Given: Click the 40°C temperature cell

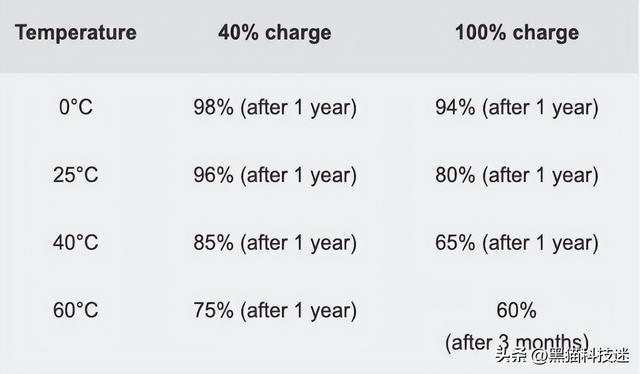Looking at the screenshot, I should click(x=76, y=243).
